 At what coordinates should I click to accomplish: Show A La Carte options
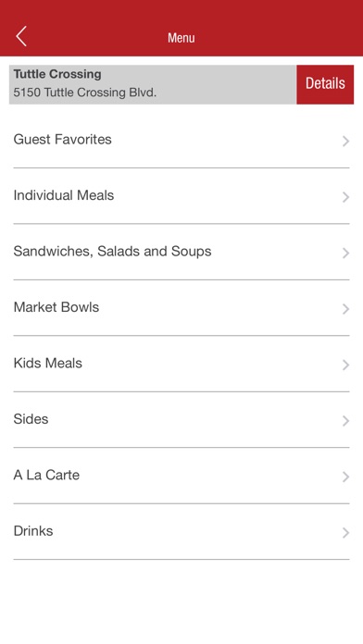tap(181, 476)
